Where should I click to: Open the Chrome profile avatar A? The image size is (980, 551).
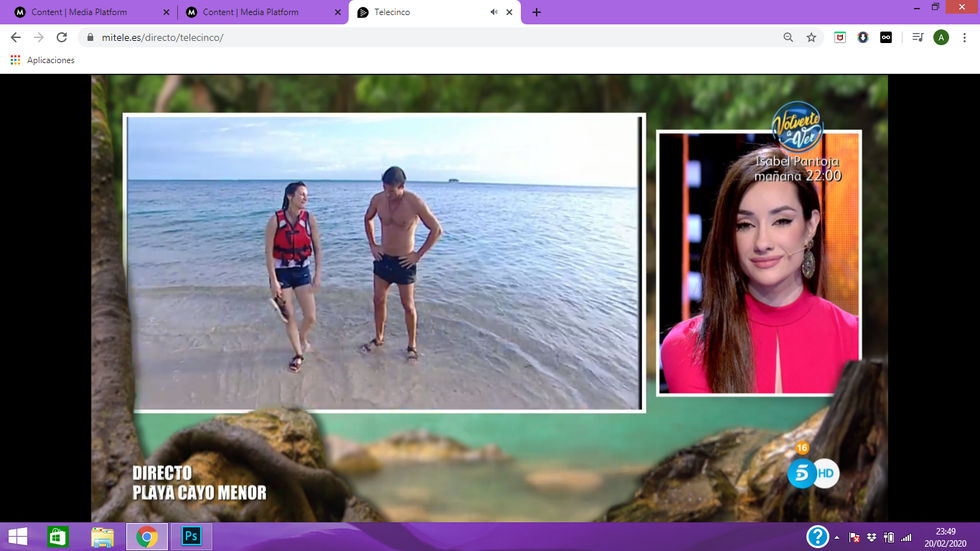coord(941,37)
